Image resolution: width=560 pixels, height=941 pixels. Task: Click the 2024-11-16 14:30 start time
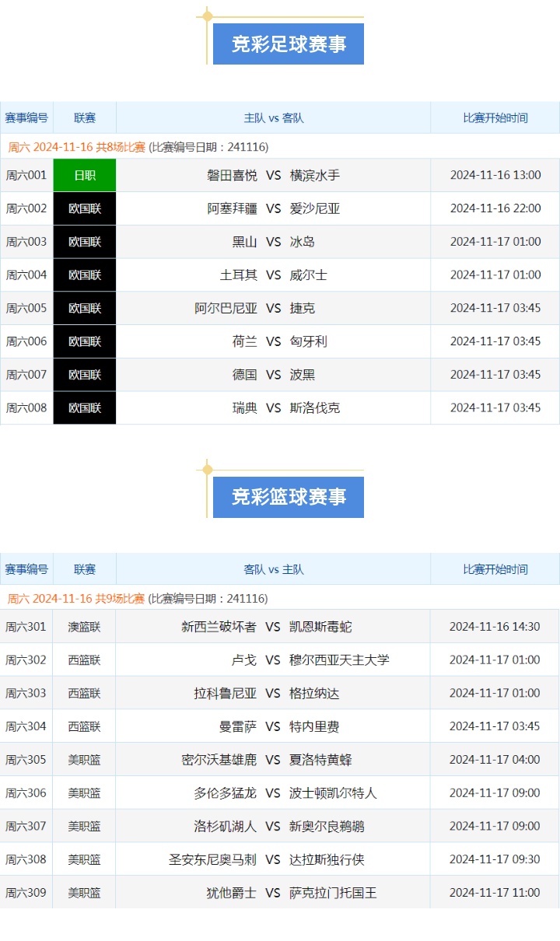pos(495,627)
